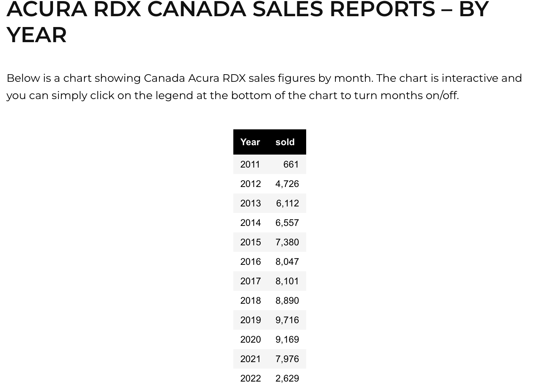Click the 4,726 sold value

[x=287, y=184]
